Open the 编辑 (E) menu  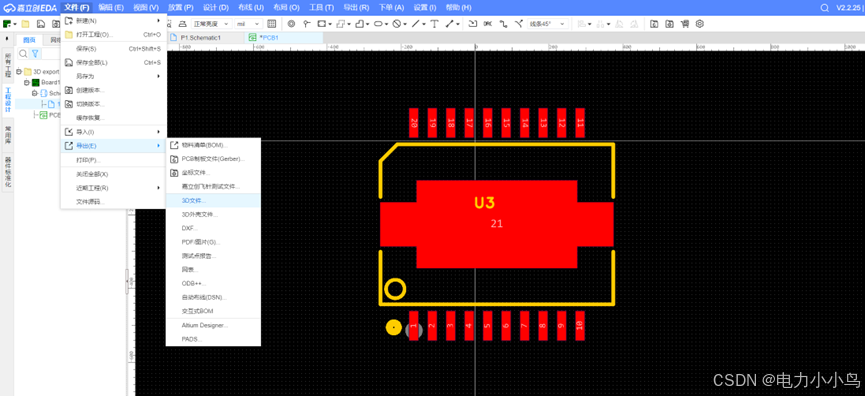click(x=111, y=8)
